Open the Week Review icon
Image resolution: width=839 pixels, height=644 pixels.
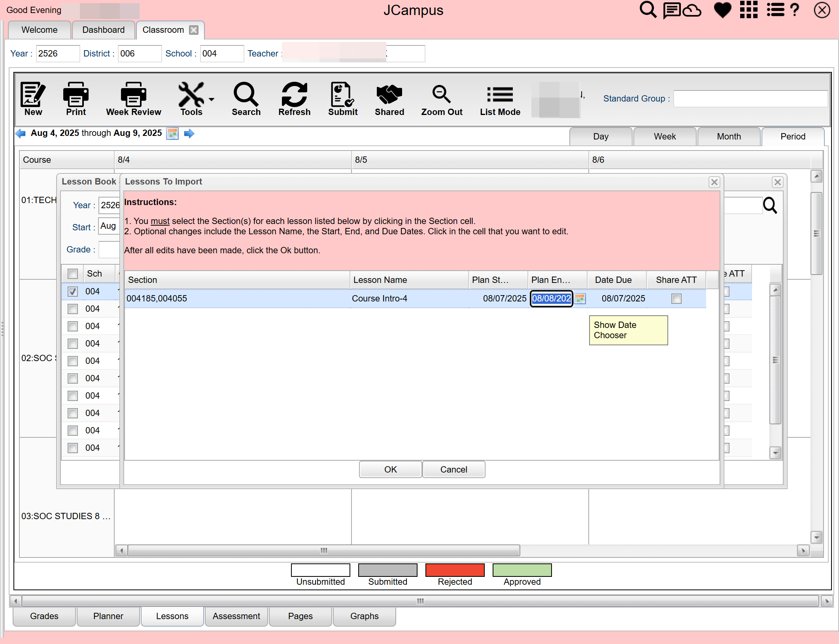[134, 99]
